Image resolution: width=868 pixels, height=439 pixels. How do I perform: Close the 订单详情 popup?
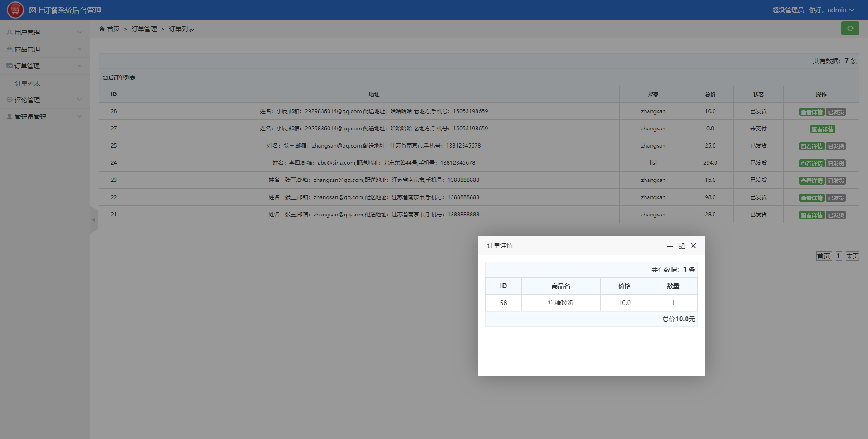(x=693, y=246)
